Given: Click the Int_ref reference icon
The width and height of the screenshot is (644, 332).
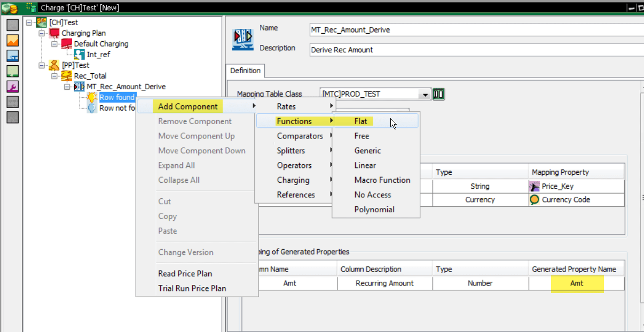Looking at the screenshot, I should point(80,55).
